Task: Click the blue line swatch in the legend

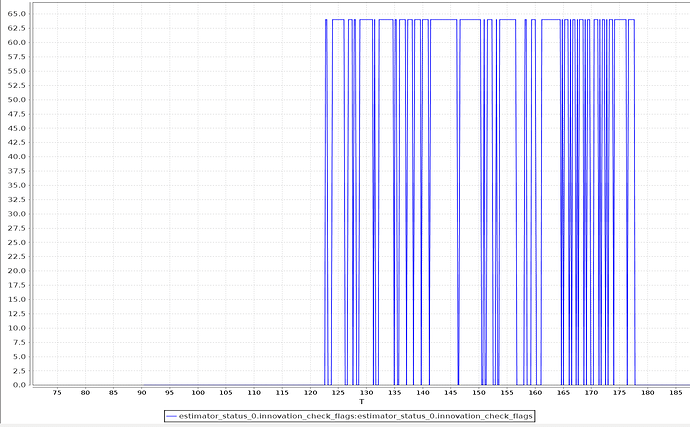Action: 172,416
